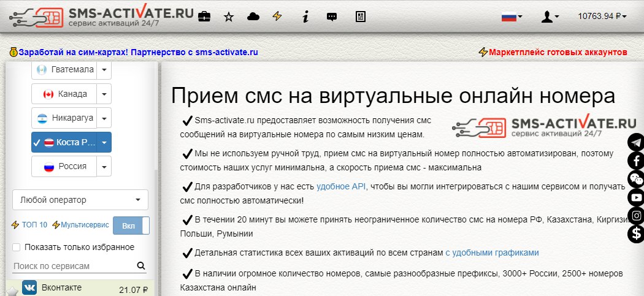Open Telegram social side icon
The image size is (644, 296).
pos(636,142)
